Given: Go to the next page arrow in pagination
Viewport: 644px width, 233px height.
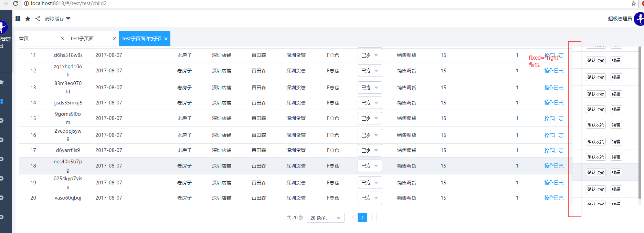Looking at the screenshot, I should [372, 218].
